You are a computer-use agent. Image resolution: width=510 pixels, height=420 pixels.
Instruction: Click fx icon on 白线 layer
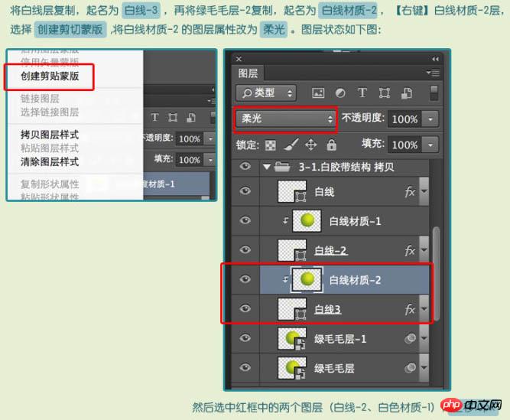[x=410, y=191]
